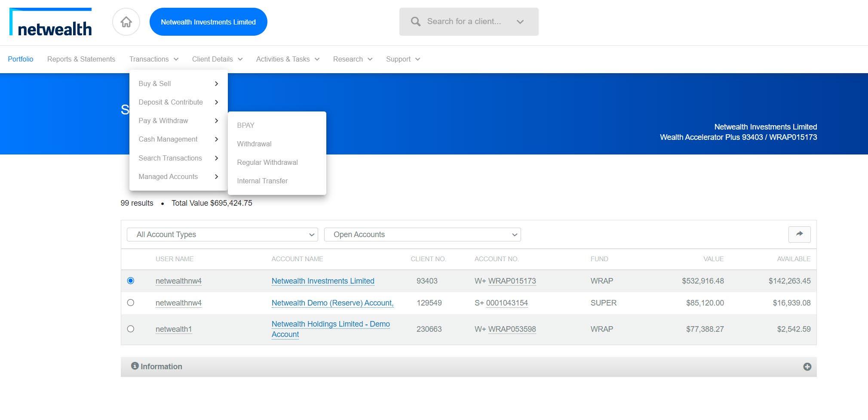Open Netwealth Investments Limited account link
Image resolution: width=868 pixels, height=420 pixels.
tap(323, 281)
